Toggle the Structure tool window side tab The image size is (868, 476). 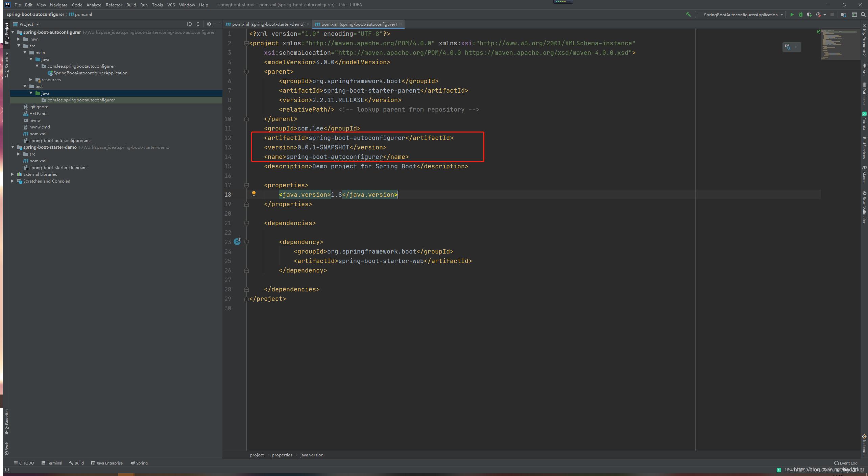coord(7,65)
